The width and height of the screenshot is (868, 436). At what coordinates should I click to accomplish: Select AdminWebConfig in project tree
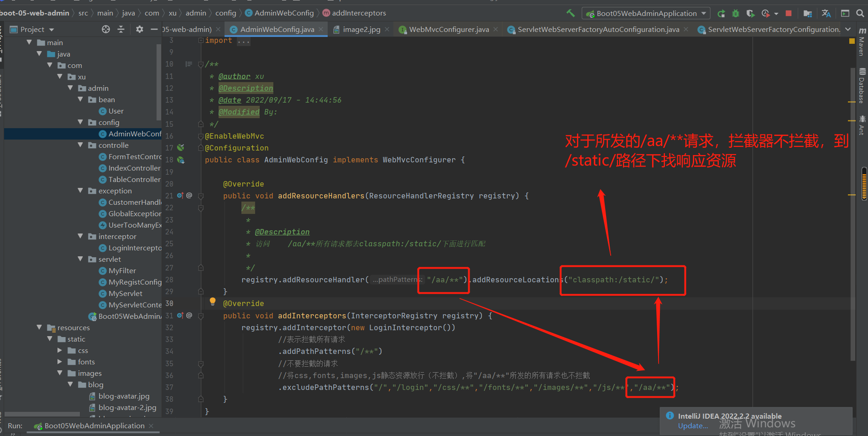pyautogui.click(x=135, y=134)
